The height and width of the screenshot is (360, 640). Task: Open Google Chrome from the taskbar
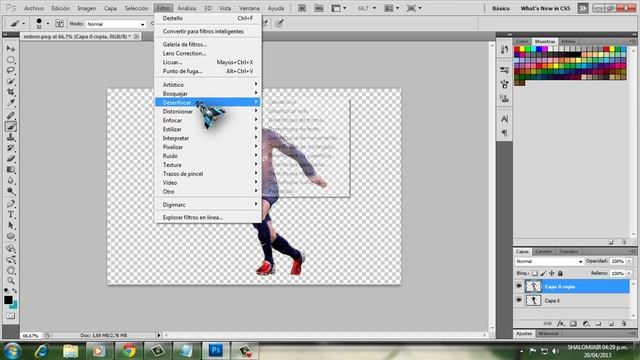tap(129, 351)
